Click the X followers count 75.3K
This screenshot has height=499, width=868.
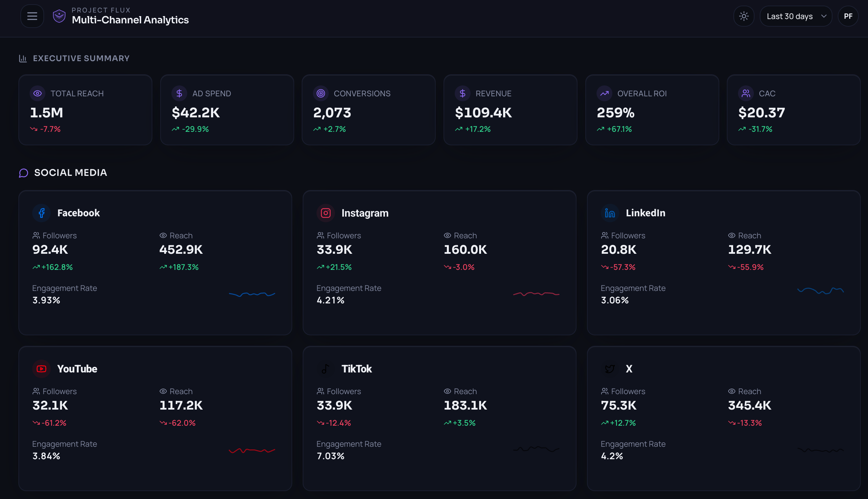(619, 406)
